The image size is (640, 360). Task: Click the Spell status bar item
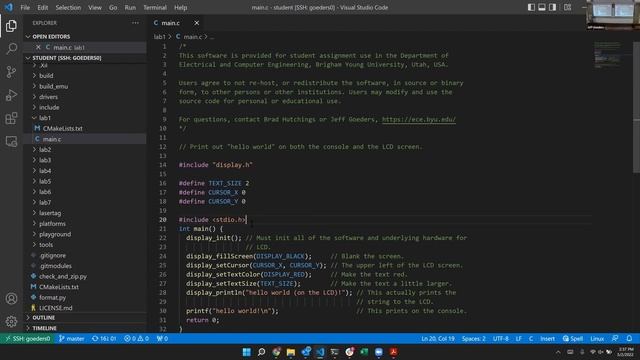tap(573, 339)
